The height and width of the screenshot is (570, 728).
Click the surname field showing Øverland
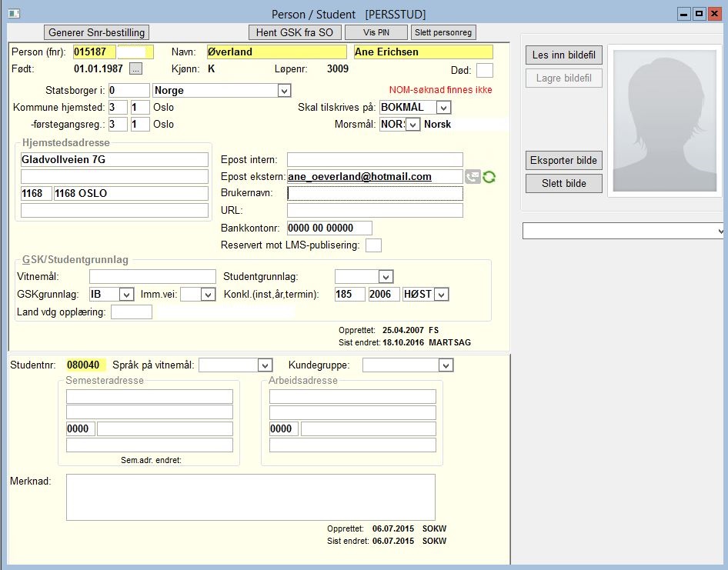click(277, 52)
